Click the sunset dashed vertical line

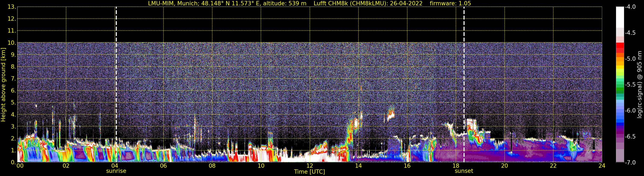click(464, 85)
